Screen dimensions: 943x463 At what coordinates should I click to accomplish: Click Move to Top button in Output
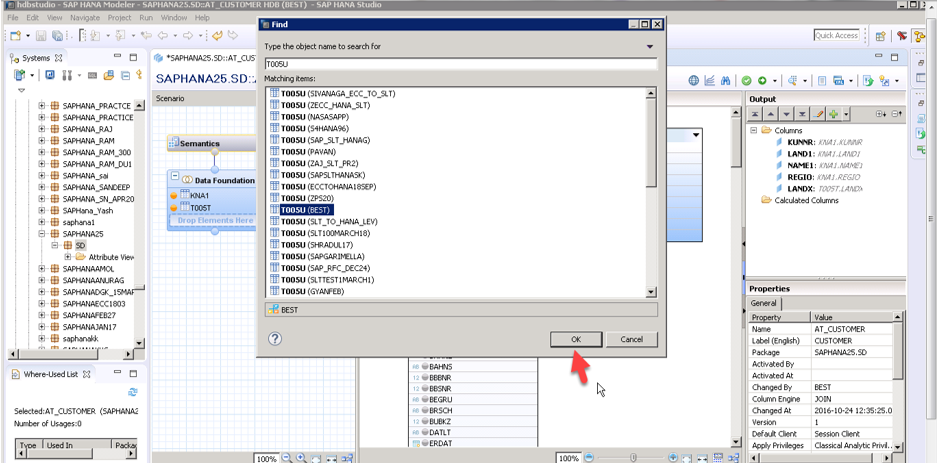click(x=755, y=114)
